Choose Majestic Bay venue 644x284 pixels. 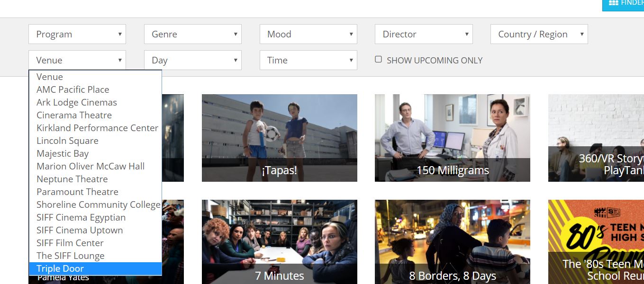(95, 153)
